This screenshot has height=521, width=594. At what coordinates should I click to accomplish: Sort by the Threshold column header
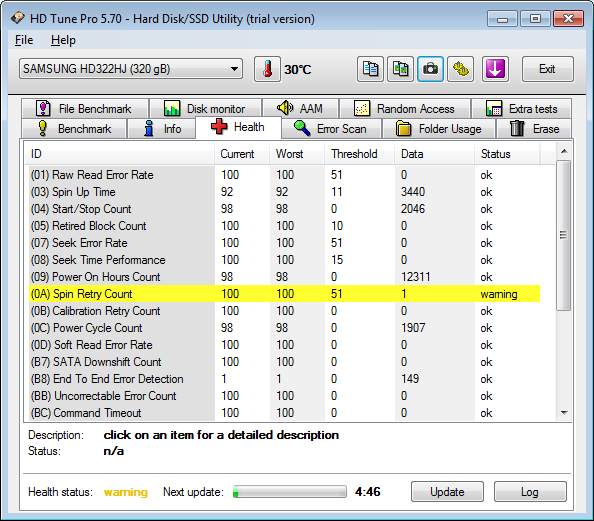click(360, 154)
